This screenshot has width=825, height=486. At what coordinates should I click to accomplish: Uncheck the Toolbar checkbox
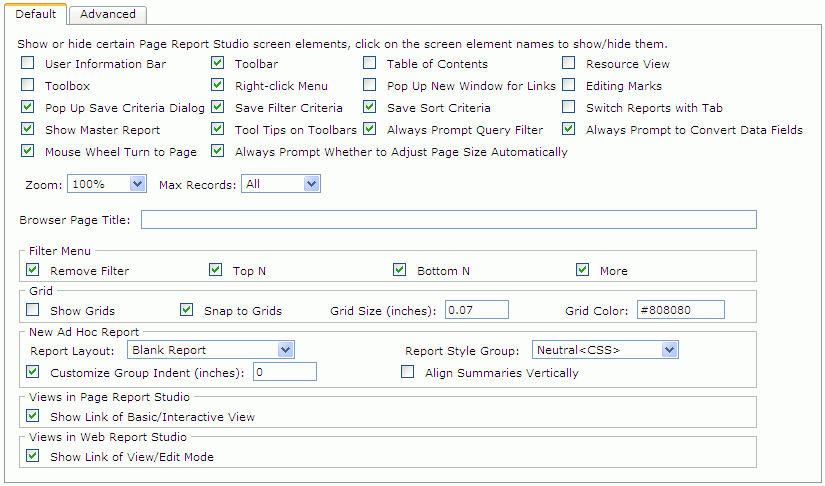(x=217, y=63)
